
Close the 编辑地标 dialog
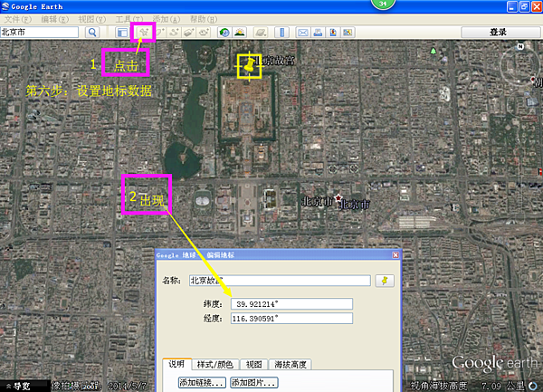[395, 255]
